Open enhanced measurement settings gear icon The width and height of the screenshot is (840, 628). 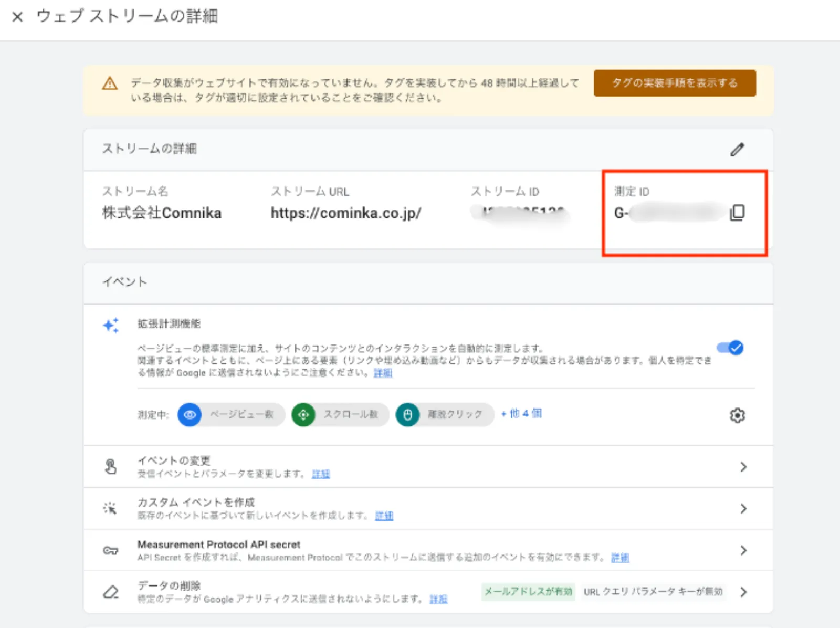tap(737, 415)
